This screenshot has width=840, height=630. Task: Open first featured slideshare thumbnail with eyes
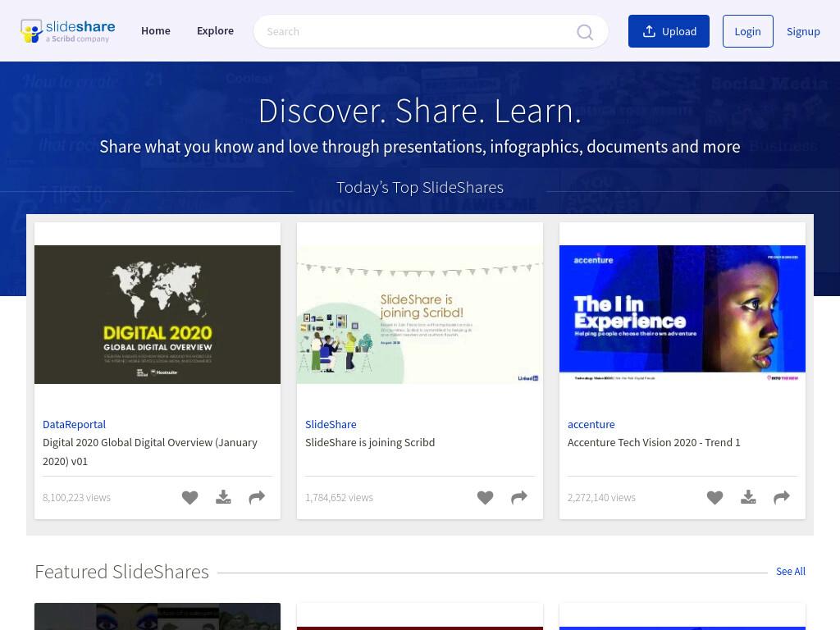(x=157, y=616)
